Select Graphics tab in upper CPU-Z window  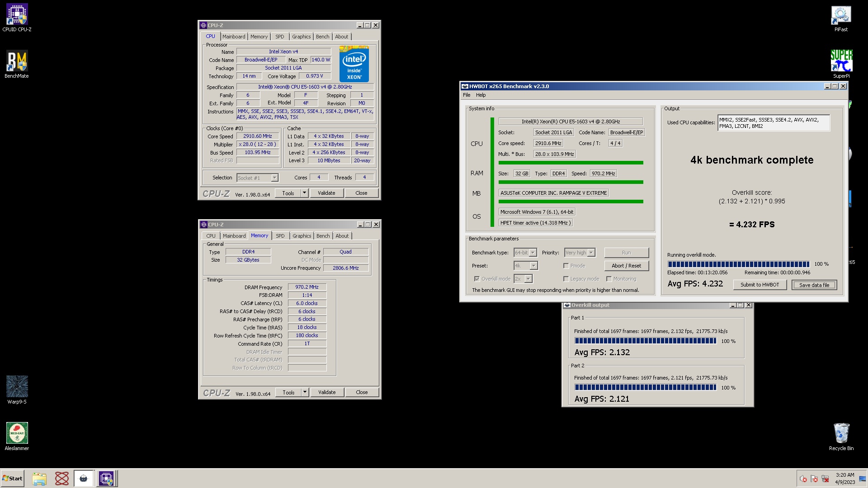tap(301, 37)
